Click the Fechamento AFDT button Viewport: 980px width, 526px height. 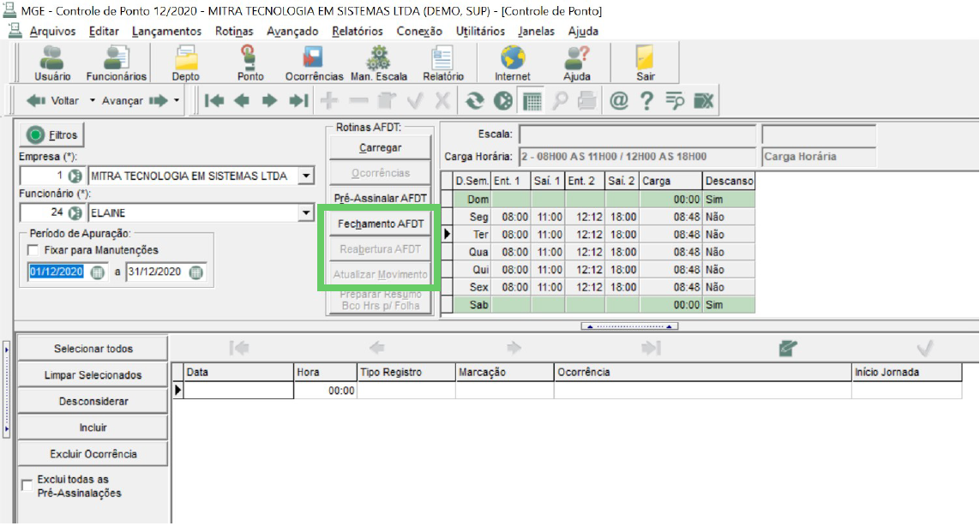tap(380, 224)
